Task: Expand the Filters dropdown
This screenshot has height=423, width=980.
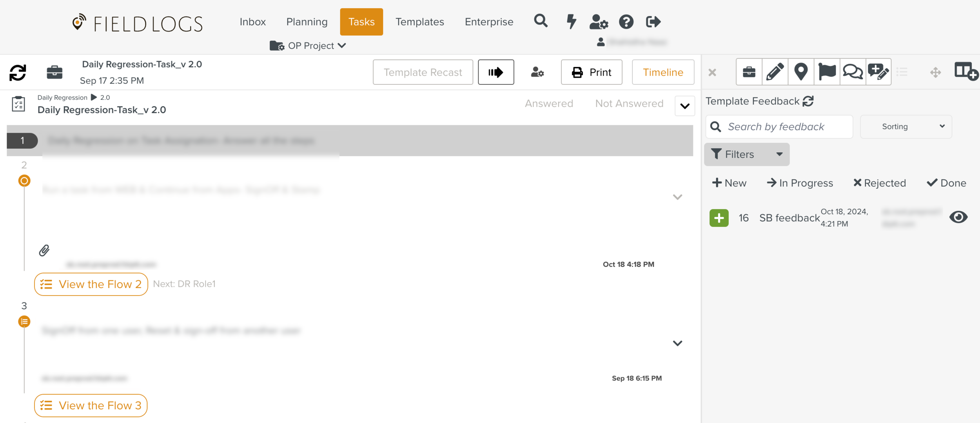Action: pyautogui.click(x=747, y=154)
